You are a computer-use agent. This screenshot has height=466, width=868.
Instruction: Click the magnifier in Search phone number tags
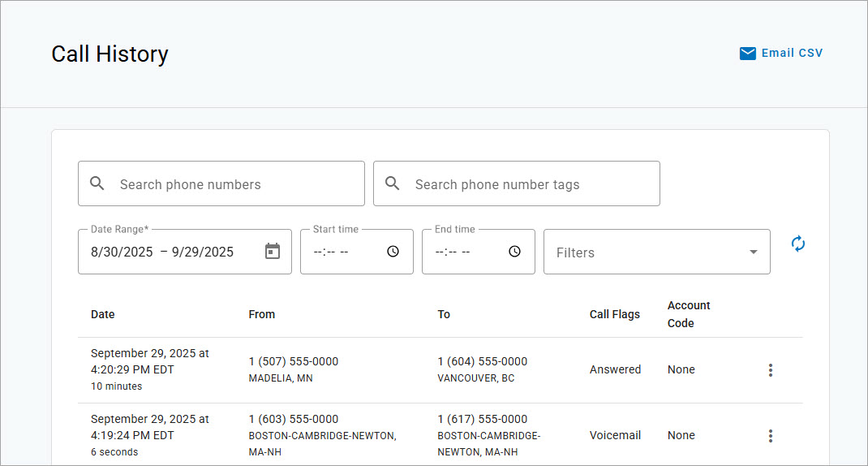(393, 183)
